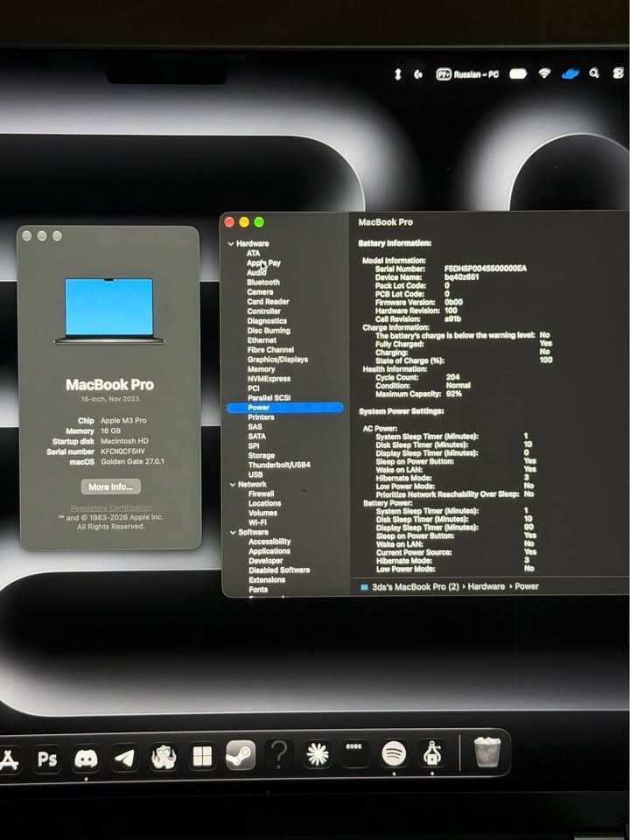
Task: Select Apple Pay in the sidebar
Action: (263, 263)
